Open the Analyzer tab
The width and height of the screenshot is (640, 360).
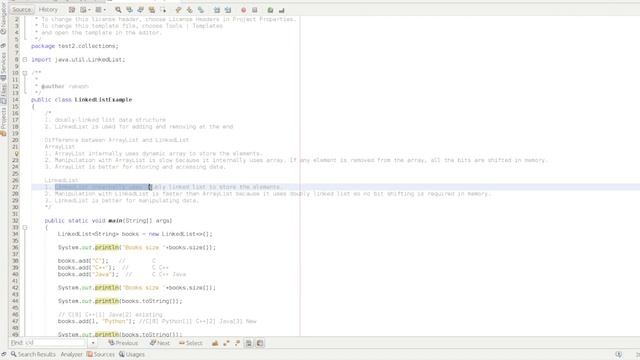(71, 354)
